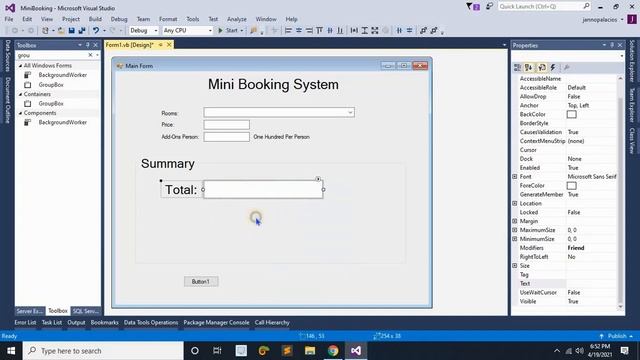Click Make Vertical Spacing Equal icon
The width and height of the screenshot is (640, 360).
tap(409, 30)
